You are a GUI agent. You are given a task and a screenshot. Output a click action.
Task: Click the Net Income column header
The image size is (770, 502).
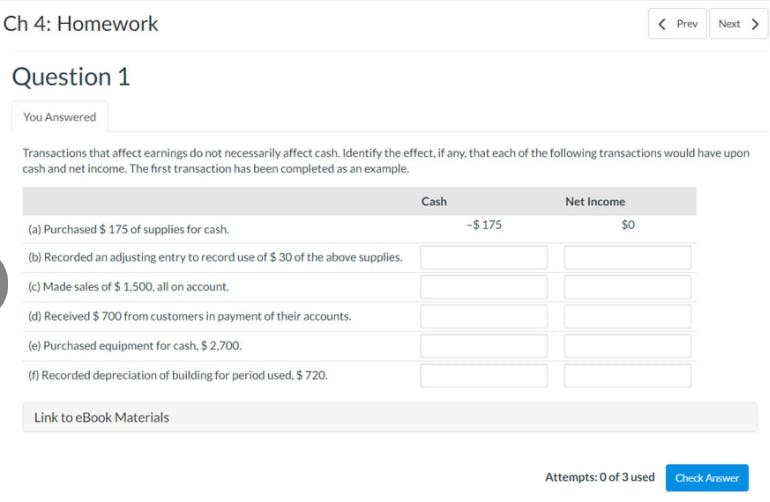(x=595, y=201)
